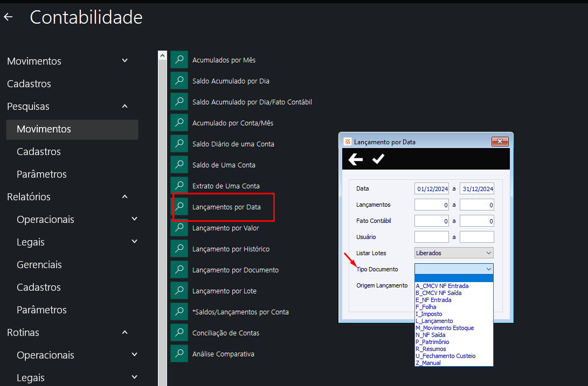Expand Operacionais chevron under Relatórios

[135, 219]
